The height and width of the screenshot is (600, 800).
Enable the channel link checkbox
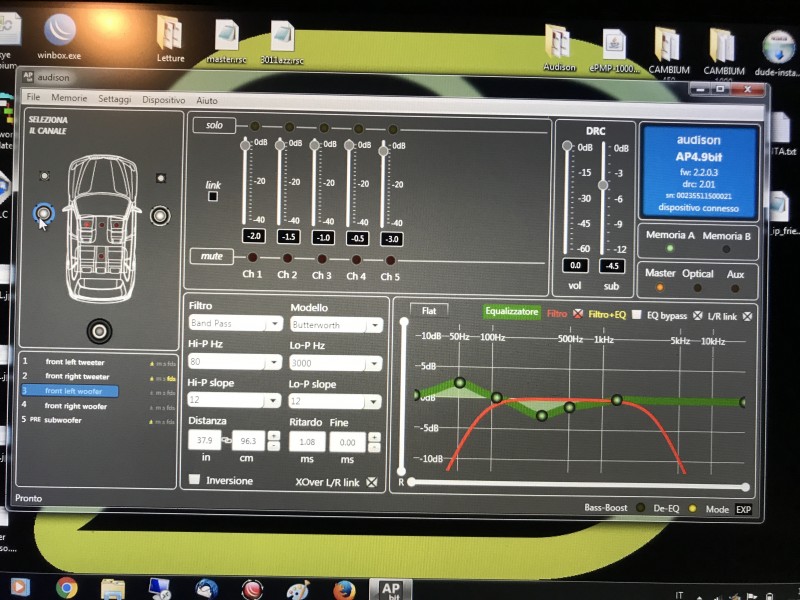point(213,196)
